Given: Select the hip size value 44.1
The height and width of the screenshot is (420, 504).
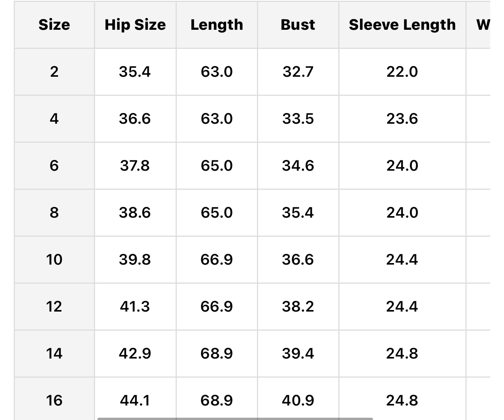Looking at the screenshot, I should coord(135,400).
